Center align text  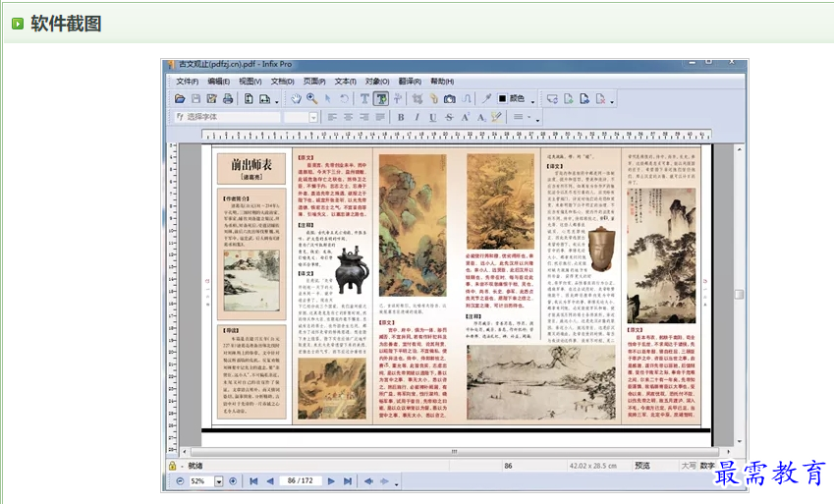[348, 117]
